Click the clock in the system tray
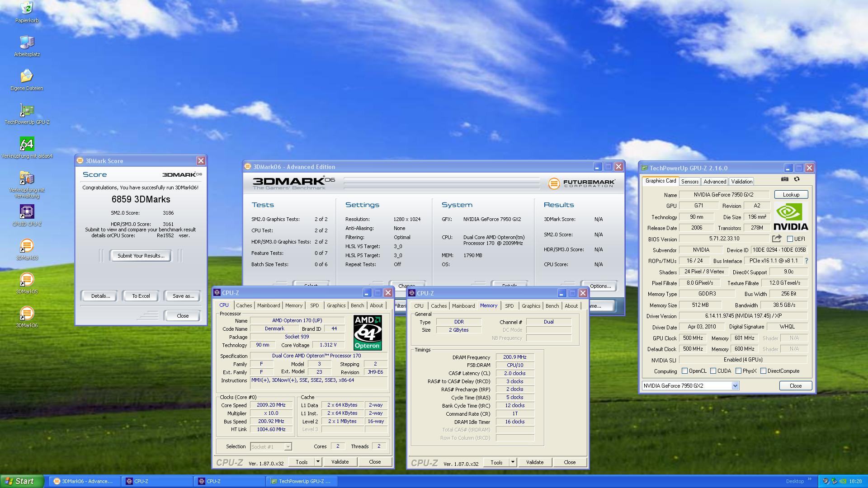Image resolution: width=868 pixels, height=488 pixels. click(x=855, y=481)
